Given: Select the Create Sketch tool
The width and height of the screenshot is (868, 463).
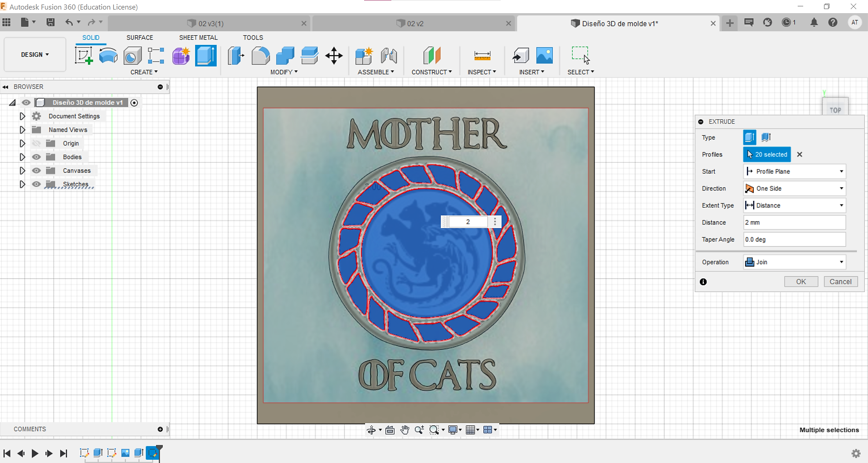Looking at the screenshot, I should click(x=84, y=56).
